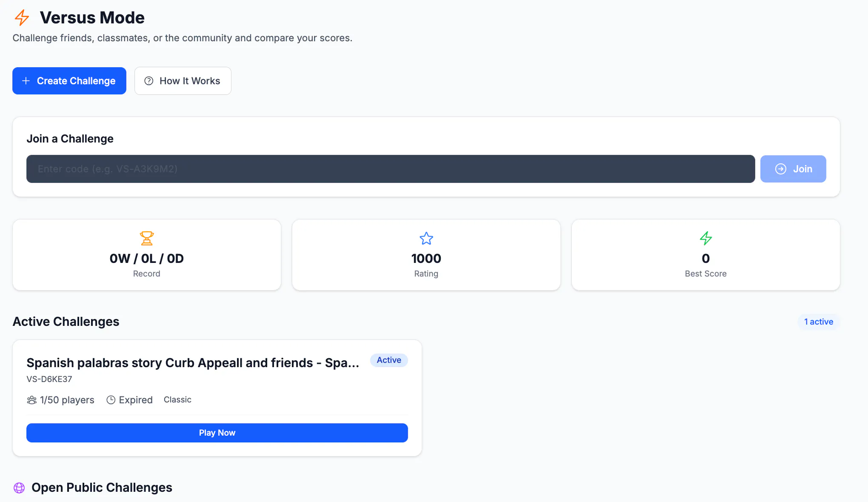Click the challenge code VS-D6KE37
Image resolution: width=868 pixels, height=502 pixels.
[49, 379]
